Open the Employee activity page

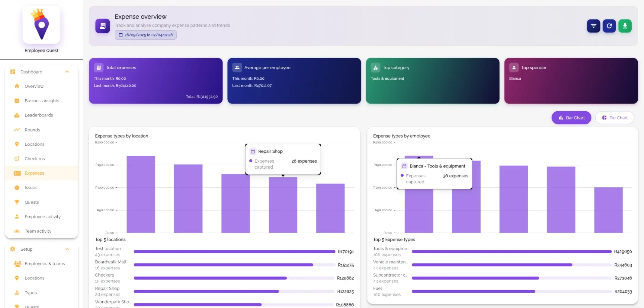coord(42,216)
